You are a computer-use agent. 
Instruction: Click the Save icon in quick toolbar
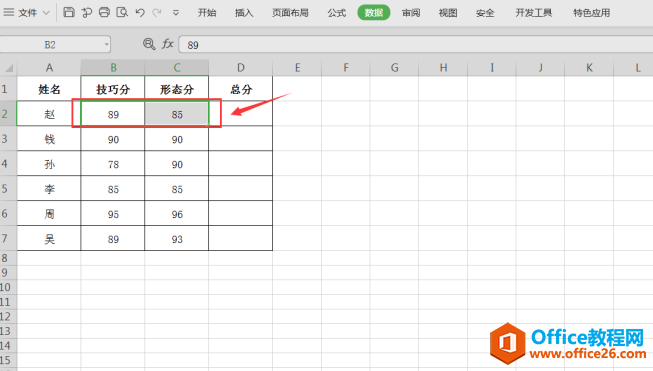click(69, 12)
